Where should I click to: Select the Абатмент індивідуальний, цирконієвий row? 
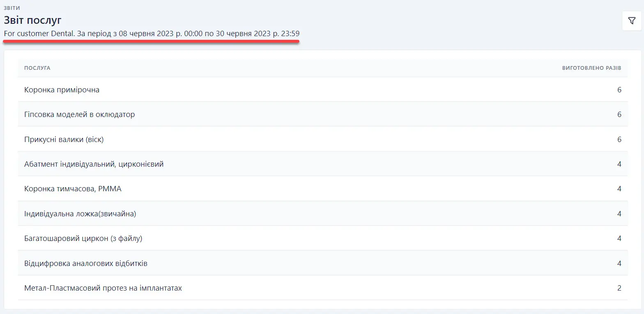click(x=323, y=164)
